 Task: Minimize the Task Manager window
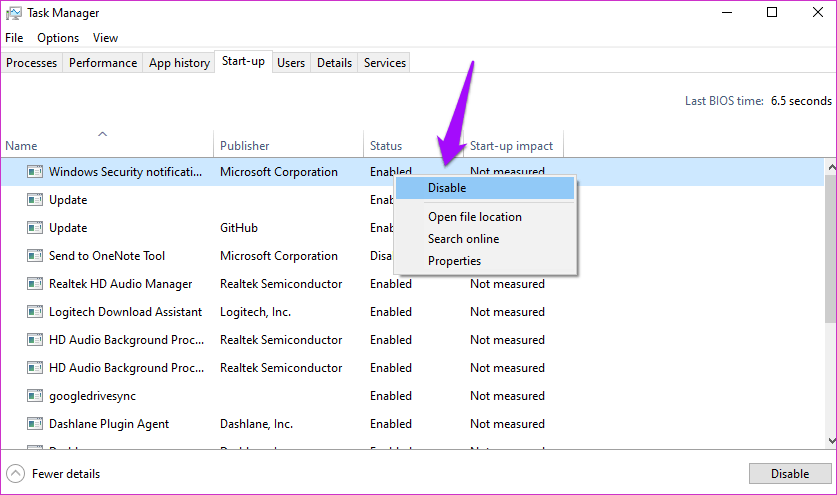pyautogui.click(x=727, y=12)
